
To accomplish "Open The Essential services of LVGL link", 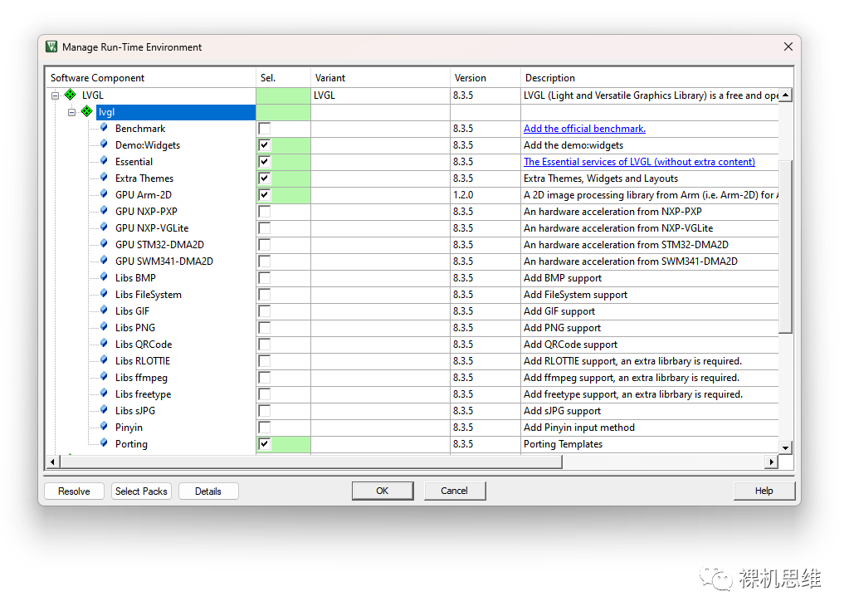I will pos(639,161).
